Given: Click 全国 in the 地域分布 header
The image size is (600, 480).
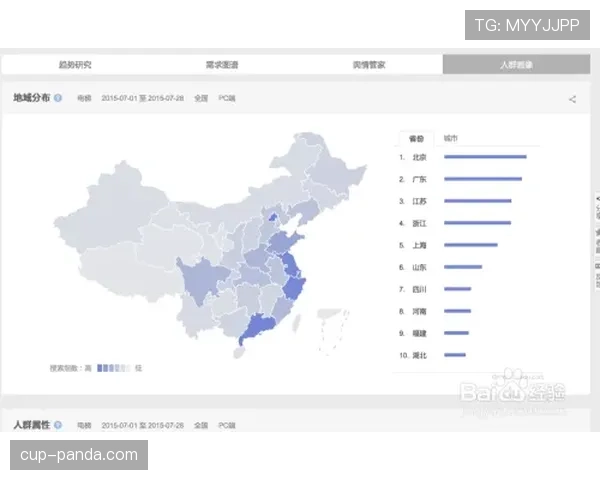Looking at the screenshot, I should pyautogui.click(x=201, y=98).
